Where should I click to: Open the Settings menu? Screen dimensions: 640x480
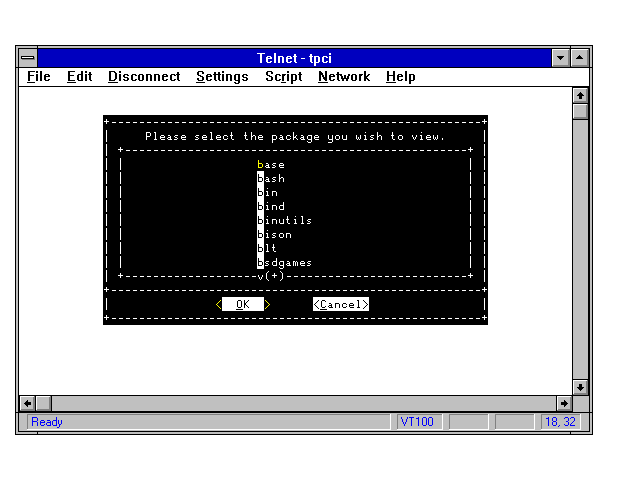[222, 77]
